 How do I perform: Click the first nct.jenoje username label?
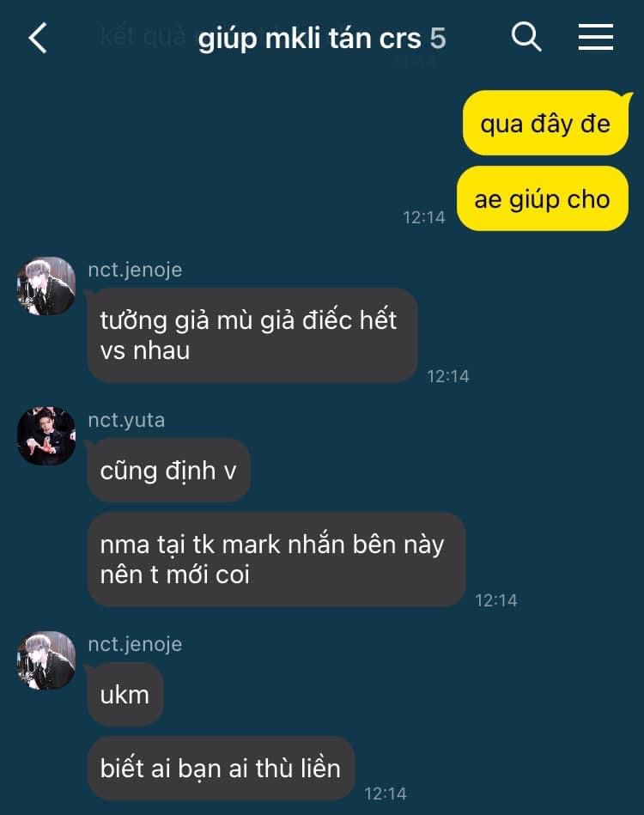[x=135, y=270]
